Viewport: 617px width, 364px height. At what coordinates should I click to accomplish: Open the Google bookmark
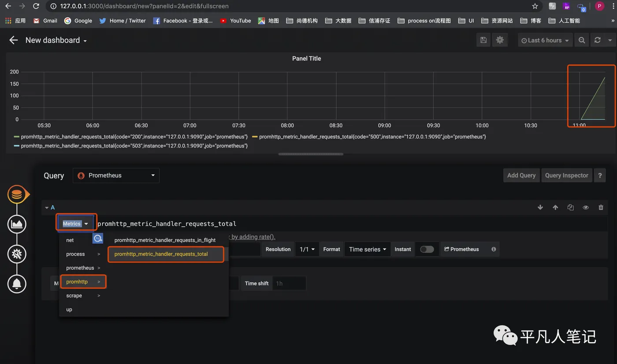pyautogui.click(x=78, y=21)
